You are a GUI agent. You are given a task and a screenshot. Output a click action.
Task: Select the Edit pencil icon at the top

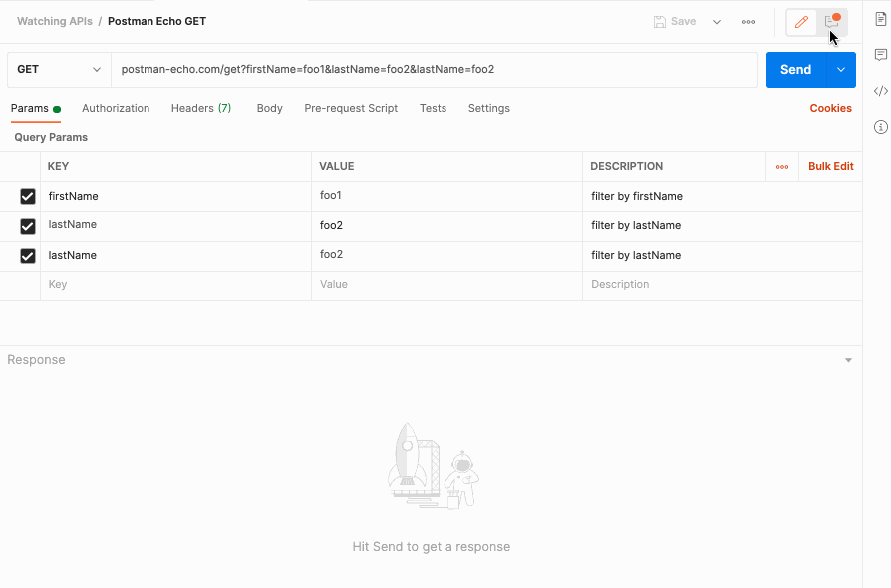801,21
